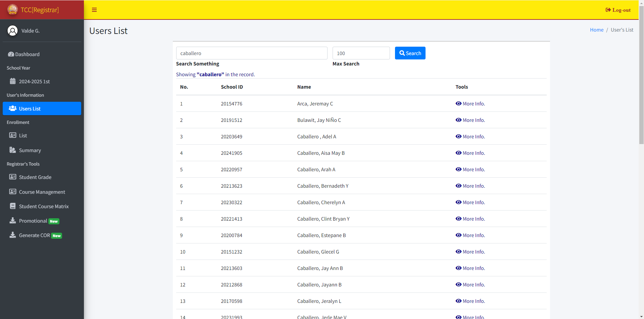Click the Name column header
This screenshot has width=644, height=319.
[304, 87]
